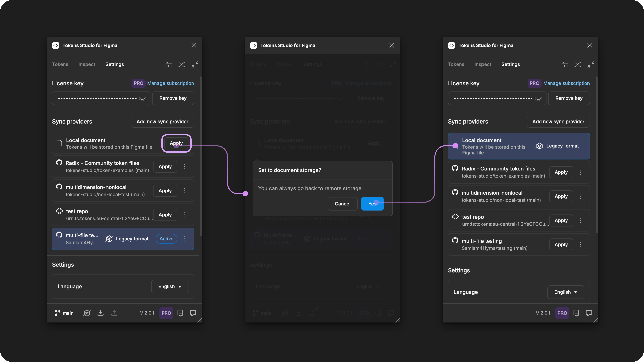Viewport: 644px width, 362px height.
Task: Open docs book icon in right panel footer
Action: 576,313
